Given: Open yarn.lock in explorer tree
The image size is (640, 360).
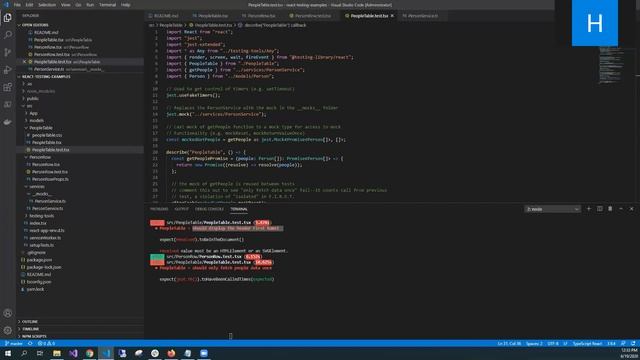Looking at the screenshot, I should pyautogui.click(x=35, y=289).
